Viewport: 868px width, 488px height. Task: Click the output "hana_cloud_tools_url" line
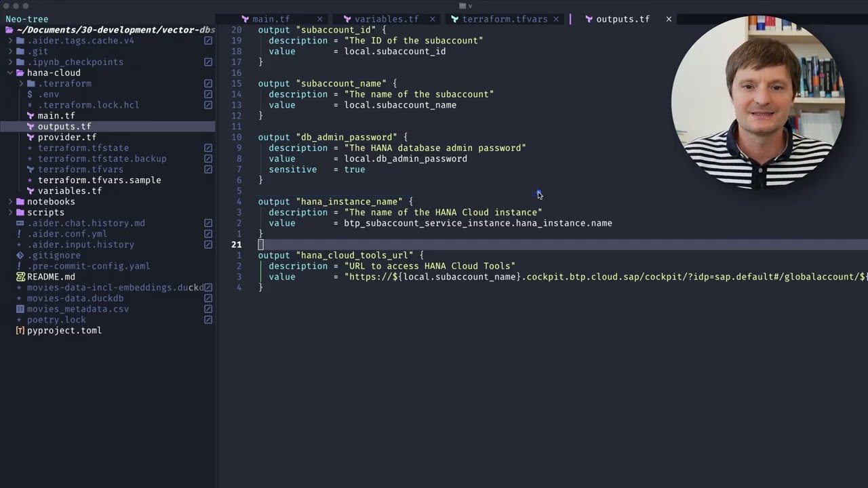pos(340,256)
